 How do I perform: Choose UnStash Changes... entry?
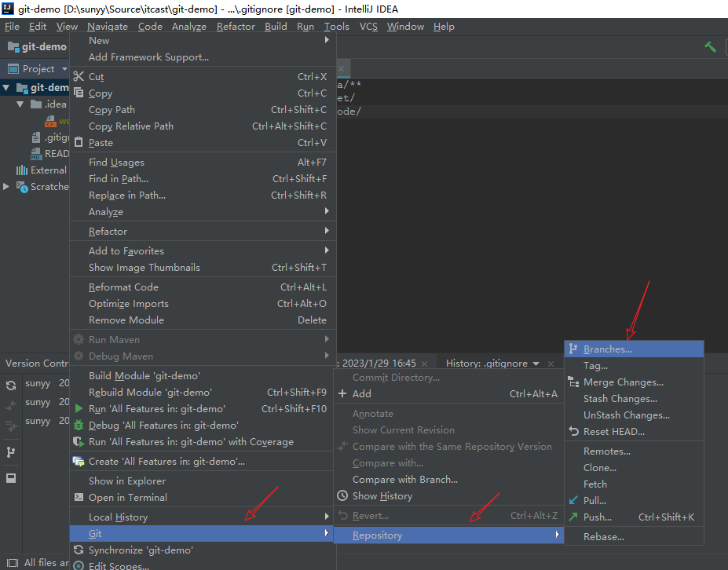tap(635, 415)
